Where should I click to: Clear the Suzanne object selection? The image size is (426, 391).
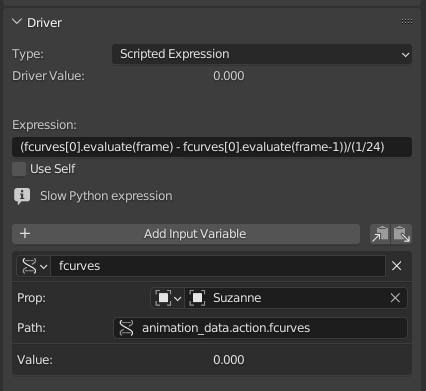point(395,298)
